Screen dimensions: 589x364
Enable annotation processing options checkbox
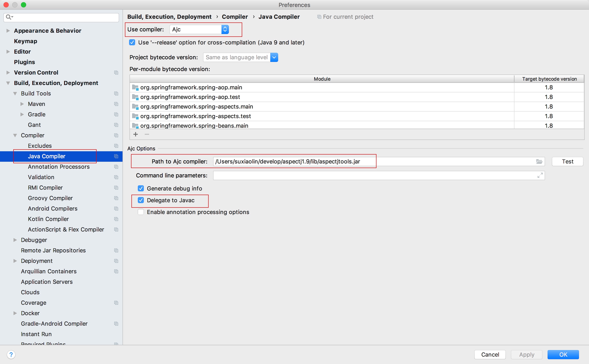141,212
